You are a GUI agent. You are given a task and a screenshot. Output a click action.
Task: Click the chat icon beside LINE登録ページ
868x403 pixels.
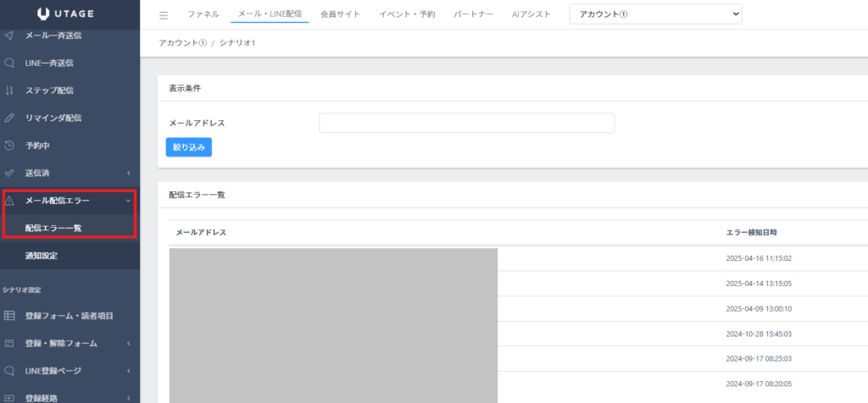[8, 370]
